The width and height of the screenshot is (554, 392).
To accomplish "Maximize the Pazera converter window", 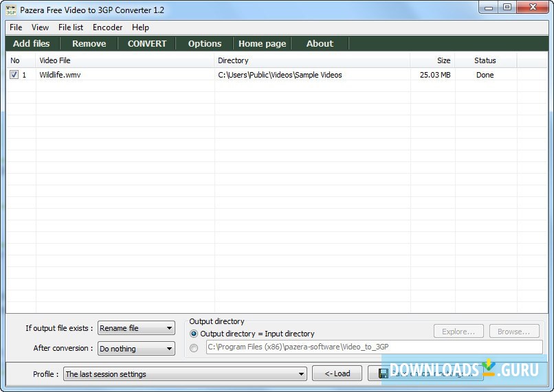I will 507,8.
